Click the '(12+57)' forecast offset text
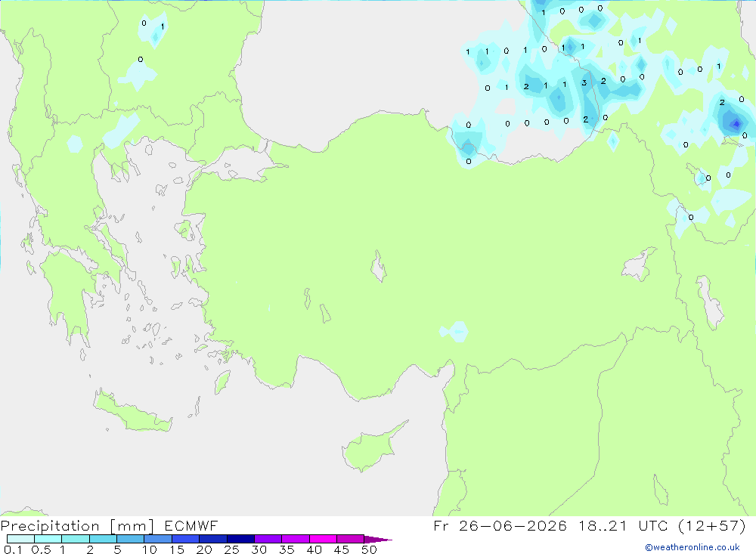Screen dimensions: 756x554 pyautogui.click(x=711, y=526)
